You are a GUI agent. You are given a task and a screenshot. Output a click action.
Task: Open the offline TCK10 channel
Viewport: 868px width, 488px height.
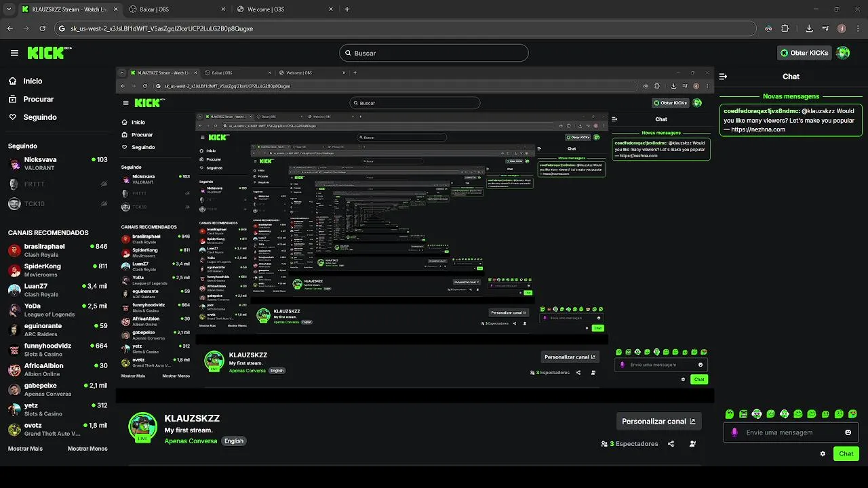click(x=58, y=203)
